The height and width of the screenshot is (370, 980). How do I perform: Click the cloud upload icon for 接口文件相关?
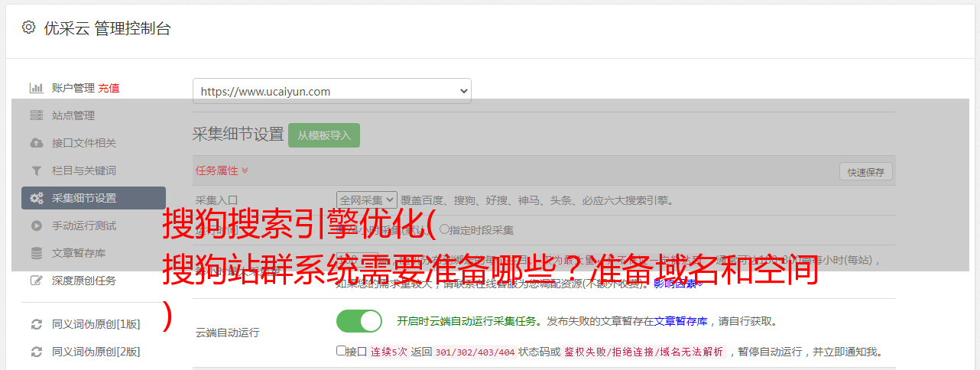[36, 143]
